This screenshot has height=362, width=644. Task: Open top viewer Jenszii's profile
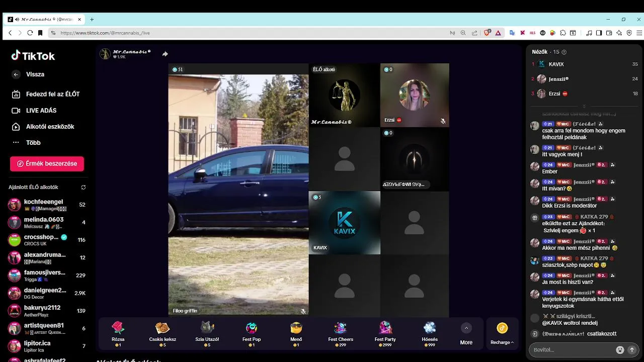[585, 79]
